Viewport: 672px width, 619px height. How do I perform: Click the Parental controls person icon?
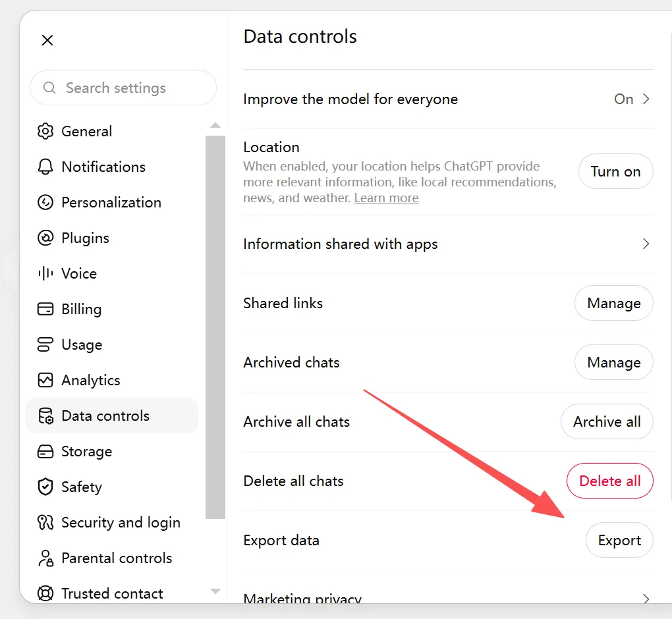tap(45, 558)
